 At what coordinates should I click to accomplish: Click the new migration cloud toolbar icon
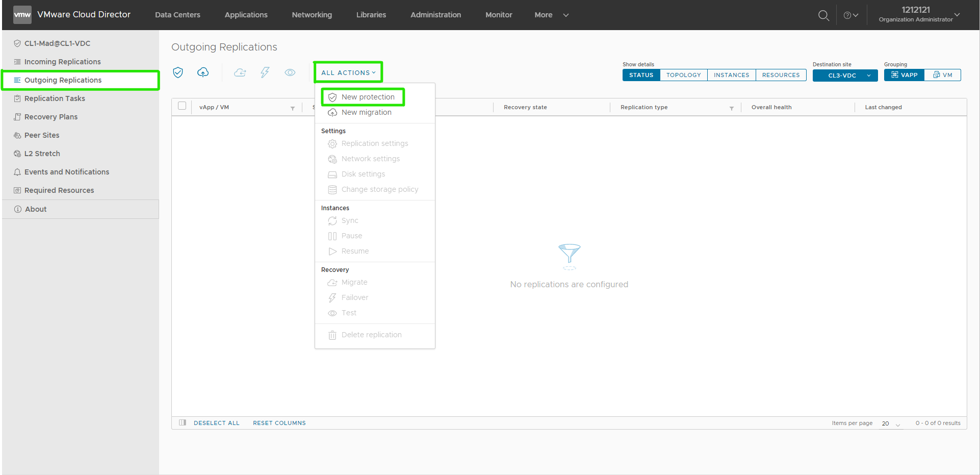tap(203, 72)
